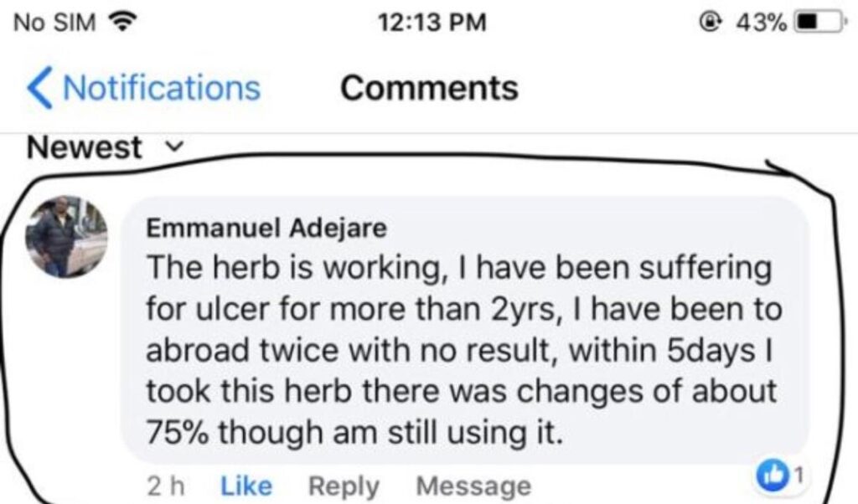Select the herb comment text body
Screen dimensions: 858x504
tap(461, 352)
